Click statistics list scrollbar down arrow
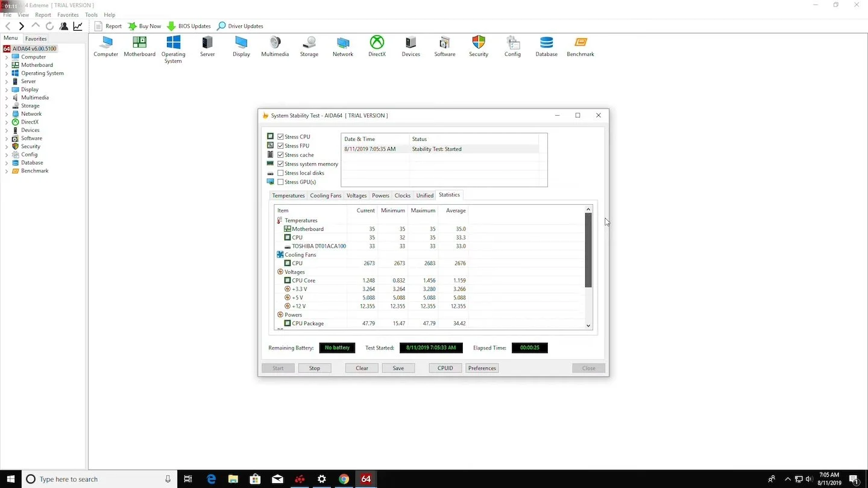Screen dimensions: 868x488 [x=589, y=326]
